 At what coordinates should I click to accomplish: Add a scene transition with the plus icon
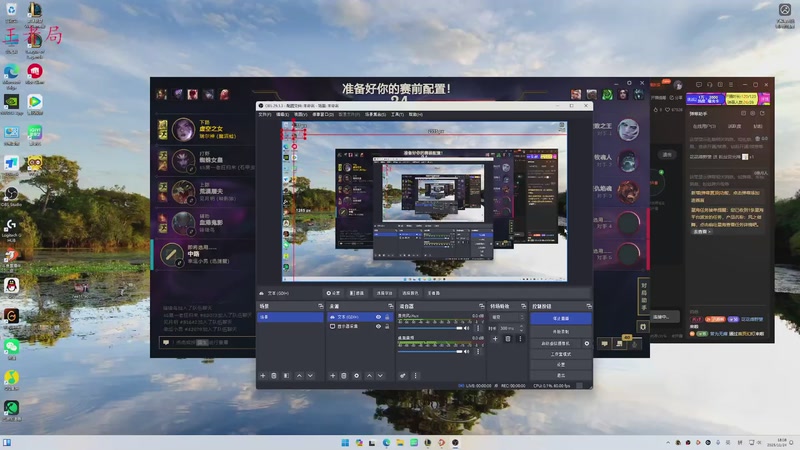tap(496, 339)
